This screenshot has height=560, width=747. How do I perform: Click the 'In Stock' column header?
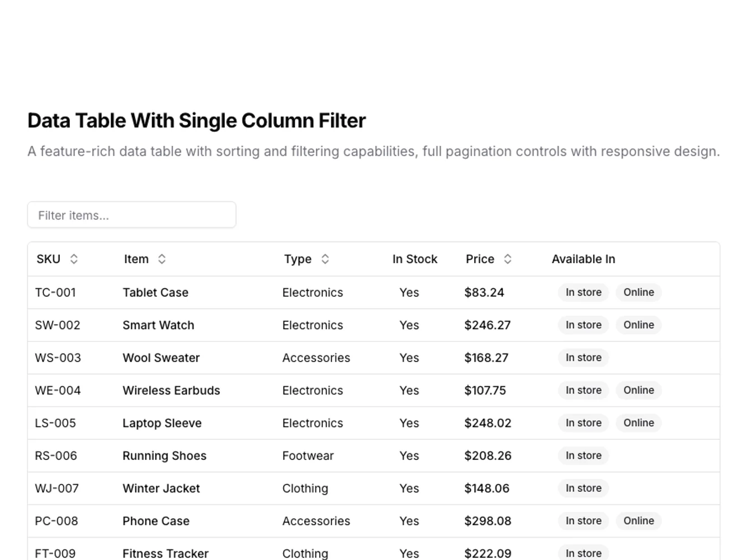[x=415, y=259]
